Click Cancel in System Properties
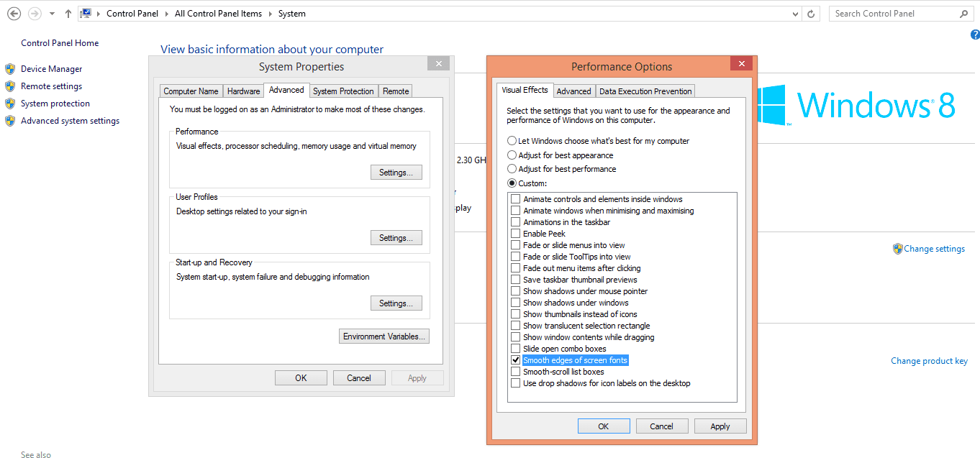Screen dimensions: 980x458 (x=359, y=378)
